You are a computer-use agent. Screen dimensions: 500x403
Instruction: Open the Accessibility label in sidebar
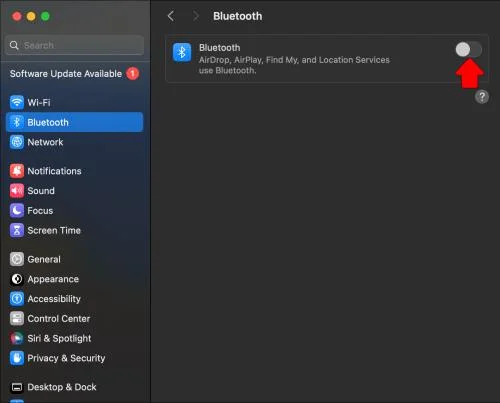coord(54,299)
